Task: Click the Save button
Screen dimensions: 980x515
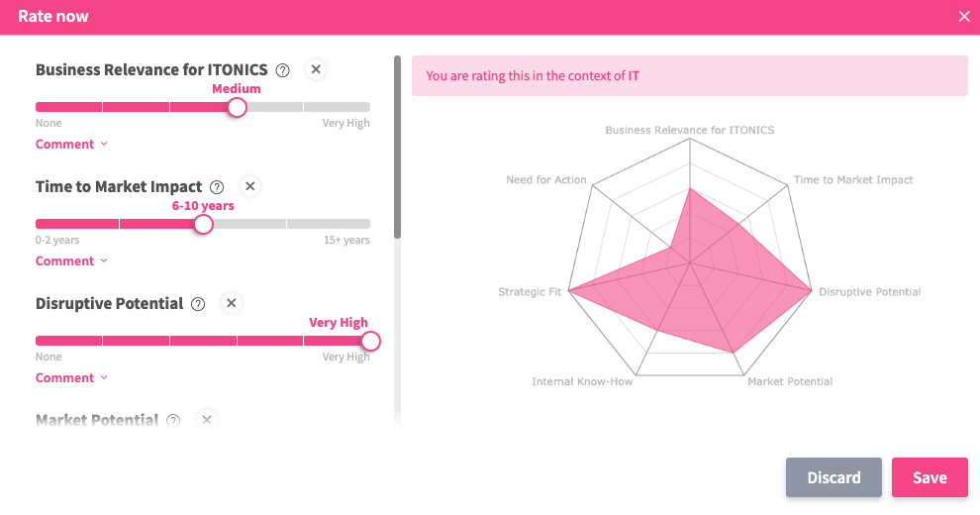Action: pyautogui.click(x=930, y=477)
